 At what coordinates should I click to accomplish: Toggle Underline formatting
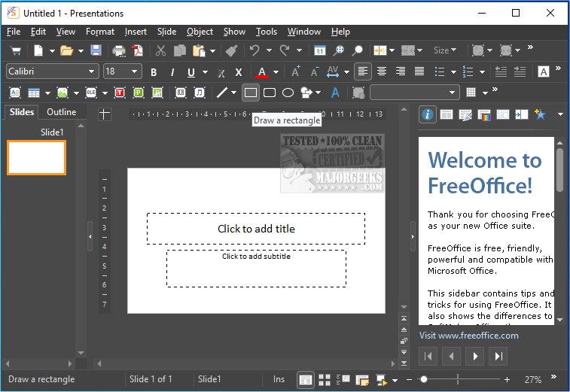point(191,72)
